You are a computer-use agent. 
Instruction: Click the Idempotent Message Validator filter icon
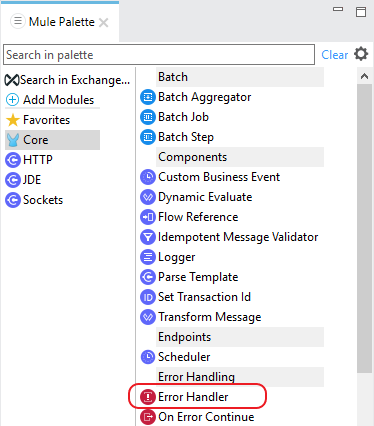coord(147,237)
